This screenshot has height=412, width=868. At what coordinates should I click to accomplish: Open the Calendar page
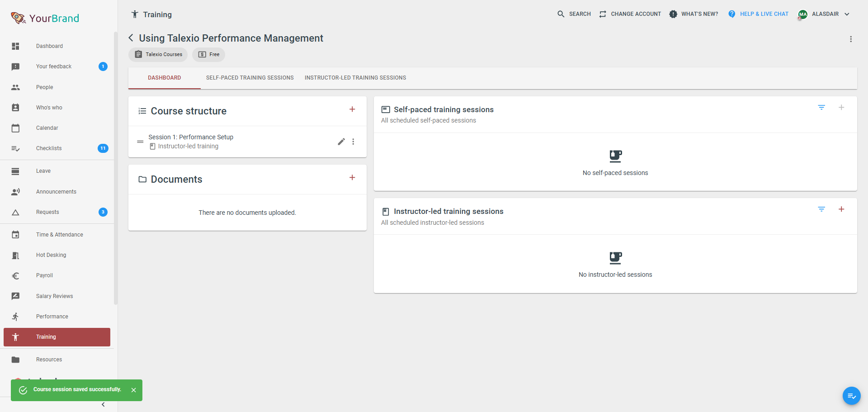tap(57, 128)
